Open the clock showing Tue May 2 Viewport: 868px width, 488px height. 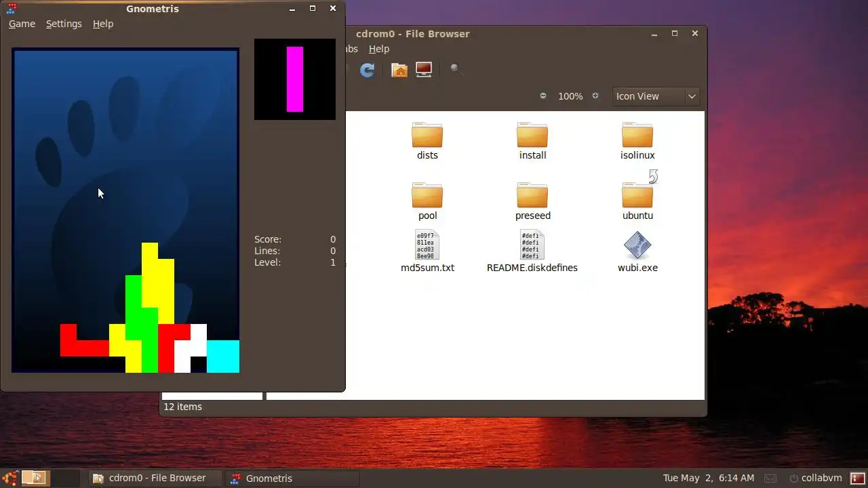[x=709, y=478]
